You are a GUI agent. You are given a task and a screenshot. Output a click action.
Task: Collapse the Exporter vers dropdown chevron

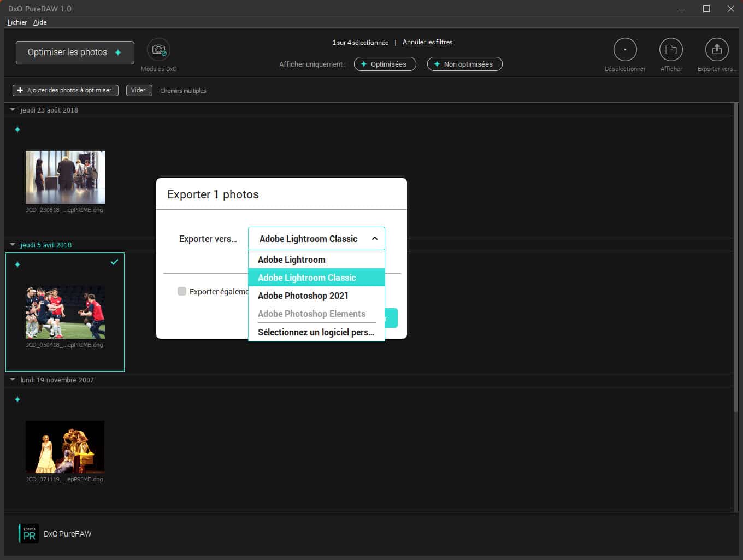coord(375,239)
